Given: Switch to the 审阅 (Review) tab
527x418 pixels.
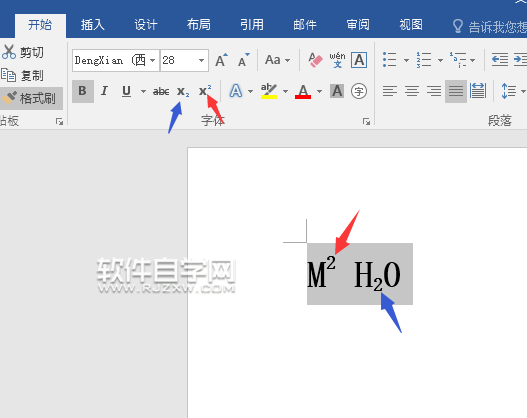Looking at the screenshot, I should coord(358,25).
